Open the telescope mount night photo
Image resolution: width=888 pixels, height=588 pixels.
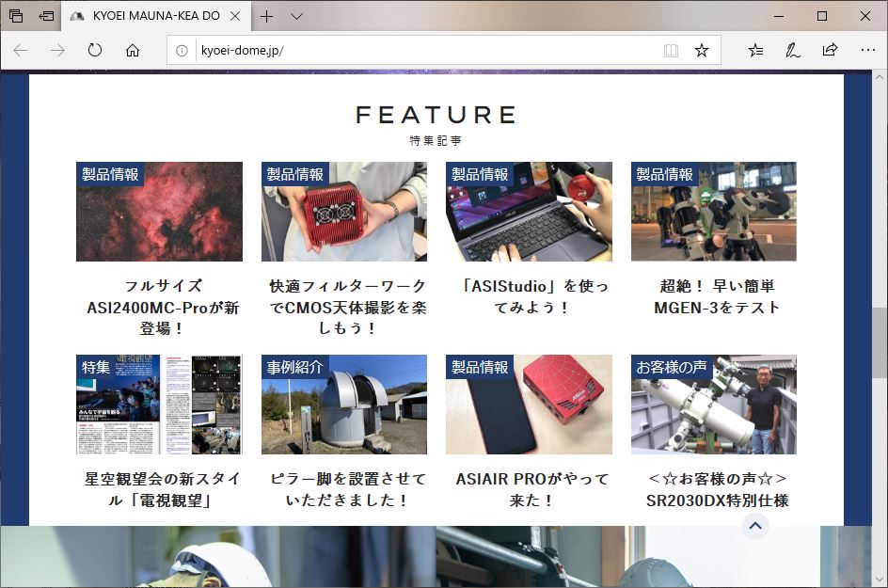pyautogui.click(x=714, y=212)
